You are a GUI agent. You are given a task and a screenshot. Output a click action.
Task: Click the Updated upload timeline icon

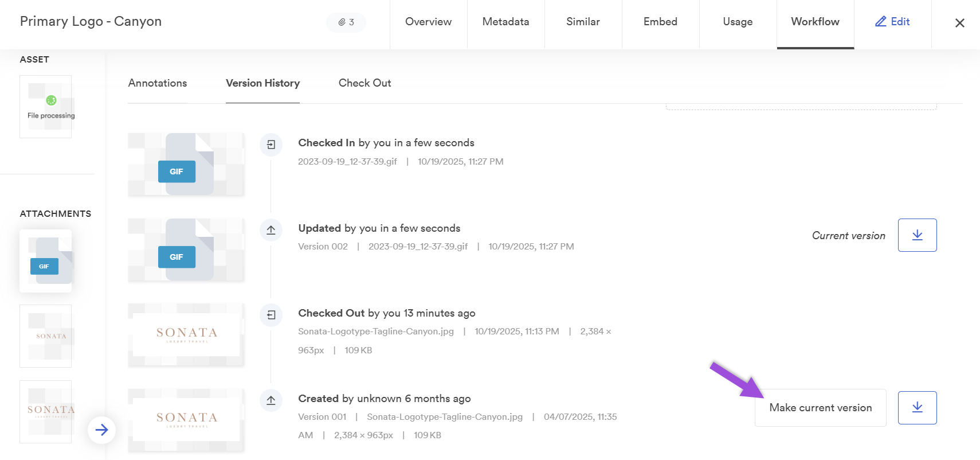[271, 230]
